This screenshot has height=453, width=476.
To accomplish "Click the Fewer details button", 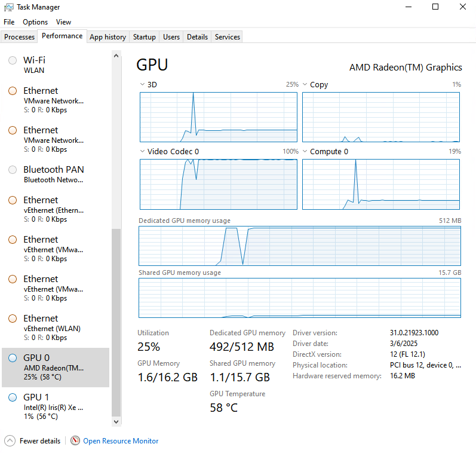I will coord(40,441).
